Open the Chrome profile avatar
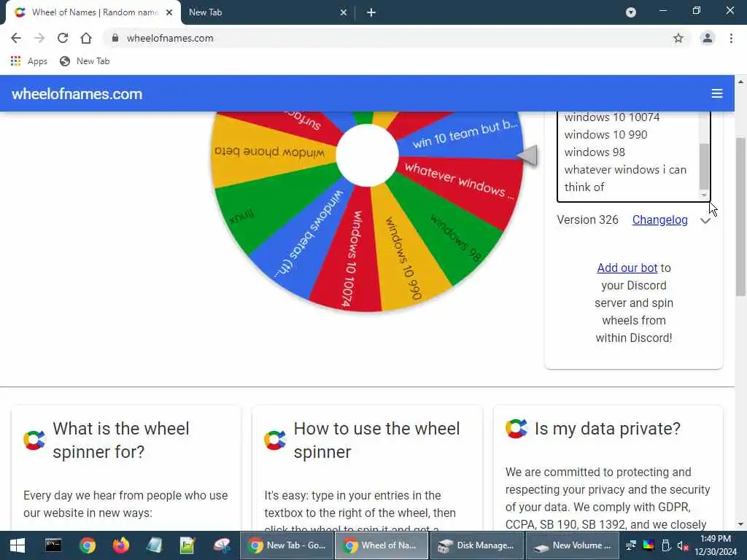Screen dimensions: 747x560 tap(708, 38)
